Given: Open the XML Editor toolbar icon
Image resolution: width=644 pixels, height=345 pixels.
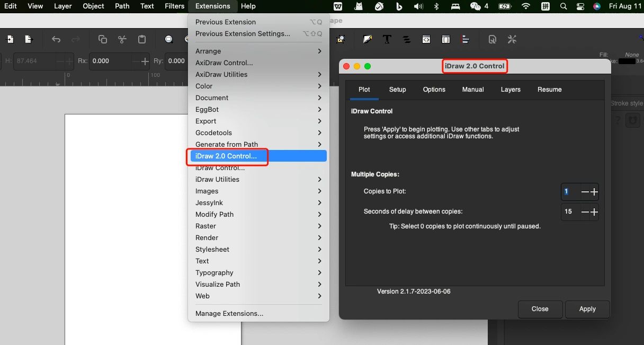Looking at the screenshot, I should tap(426, 39).
